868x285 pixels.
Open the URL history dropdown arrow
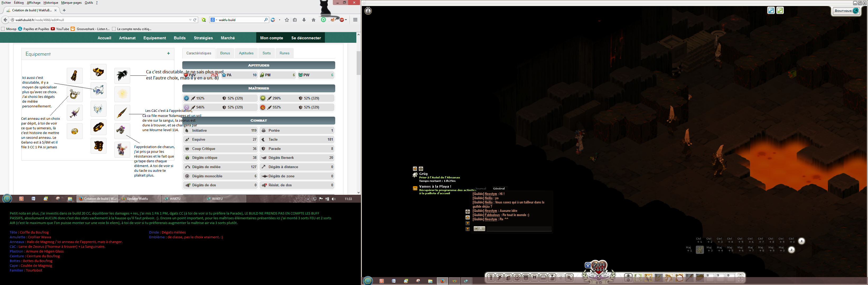tap(190, 20)
